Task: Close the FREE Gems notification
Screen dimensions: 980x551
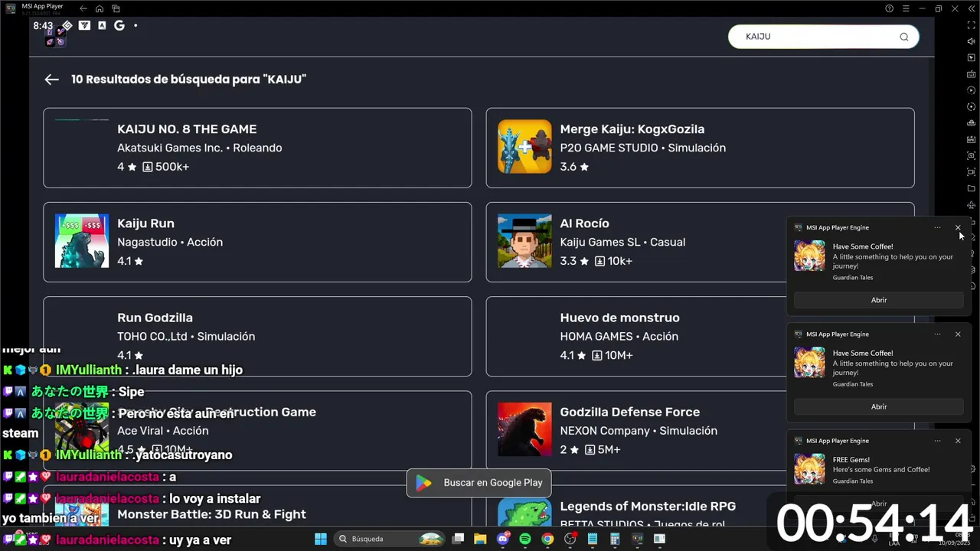Action: (958, 441)
